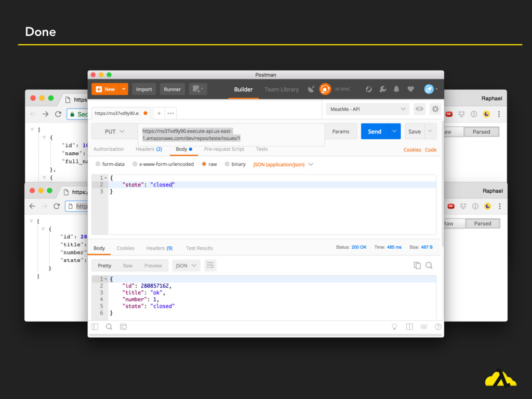The image size is (532, 399).
Task: Open the response JSON format dropdown
Action: point(186,265)
